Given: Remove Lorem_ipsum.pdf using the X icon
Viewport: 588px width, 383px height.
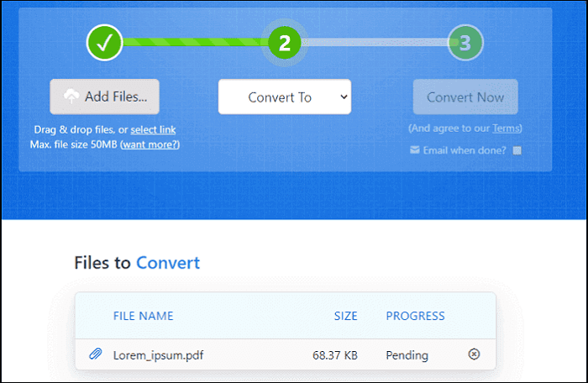Looking at the screenshot, I should pos(474,354).
